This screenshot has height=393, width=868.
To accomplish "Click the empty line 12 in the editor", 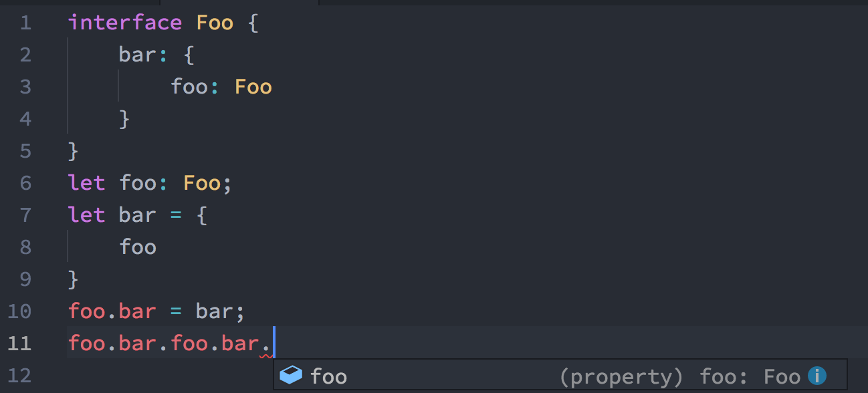I will point(167,376).
